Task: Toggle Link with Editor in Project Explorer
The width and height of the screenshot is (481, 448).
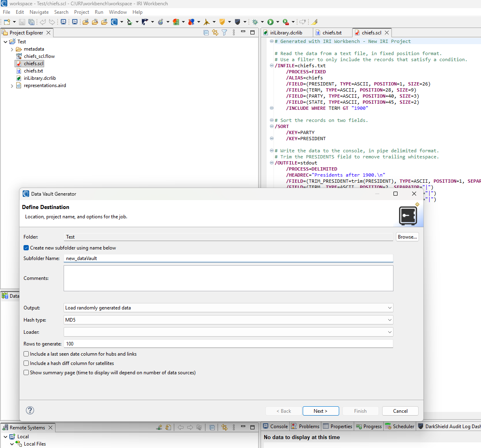Action: (215, 32)
